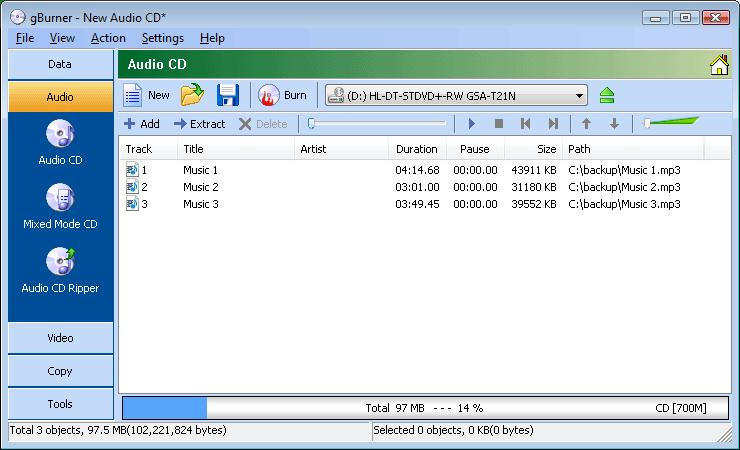Click the Pause value 00:00.00 for Music 2

click(475, 187)
